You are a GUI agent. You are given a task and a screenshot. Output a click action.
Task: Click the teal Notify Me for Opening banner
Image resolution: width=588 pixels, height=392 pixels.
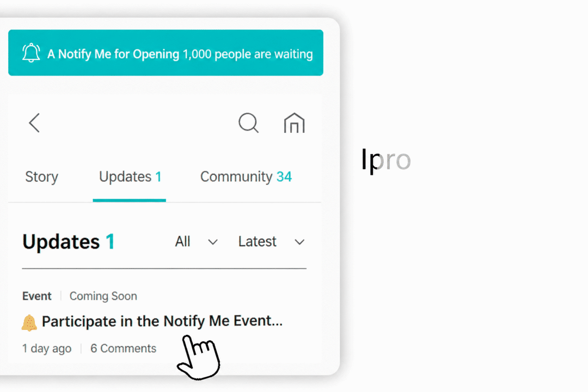[166, 53]
